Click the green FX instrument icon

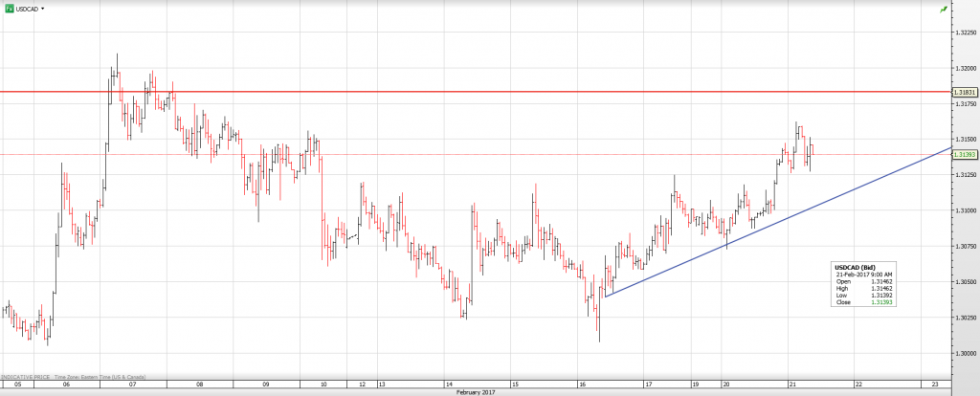pos(9,8)
